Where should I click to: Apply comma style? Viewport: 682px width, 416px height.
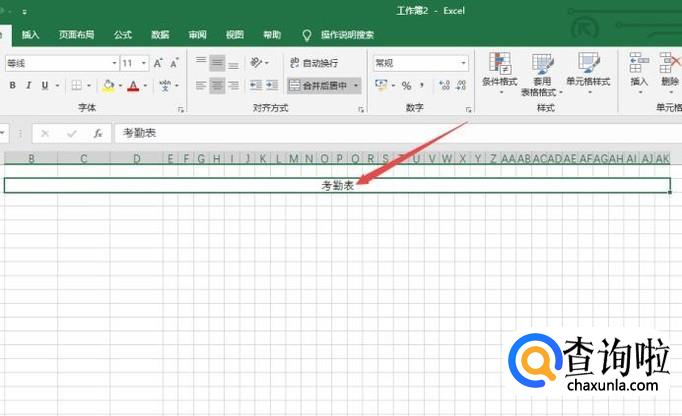click(421, 85)
